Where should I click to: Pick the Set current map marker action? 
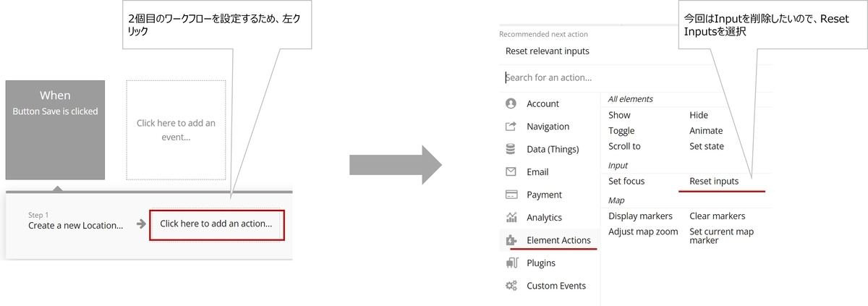tap(721, 236)
